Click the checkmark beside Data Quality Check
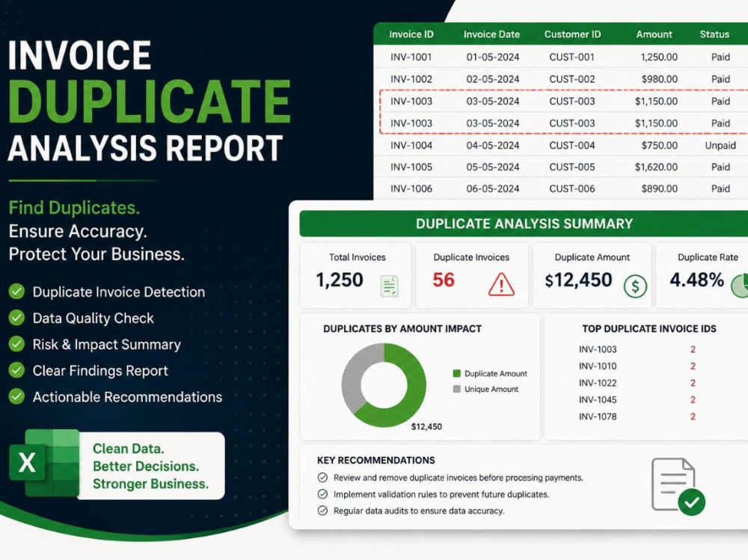This screenshot has width=748, height=560. tap(16, 318)
